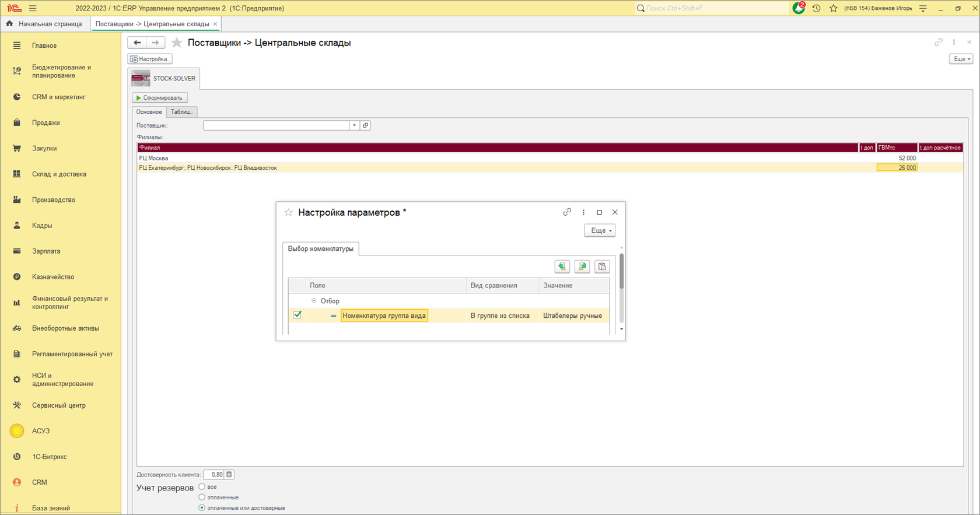
Task: Select row РЦ Екатеринбург; РЦ Новосибирск; РЦ Владивосток
Action: click(x=550, y=168)
